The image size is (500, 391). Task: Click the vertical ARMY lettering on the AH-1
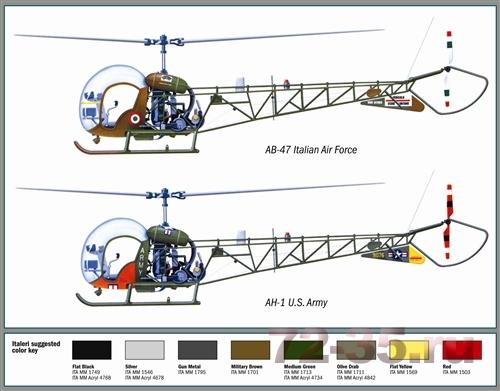tap(142, 261)
